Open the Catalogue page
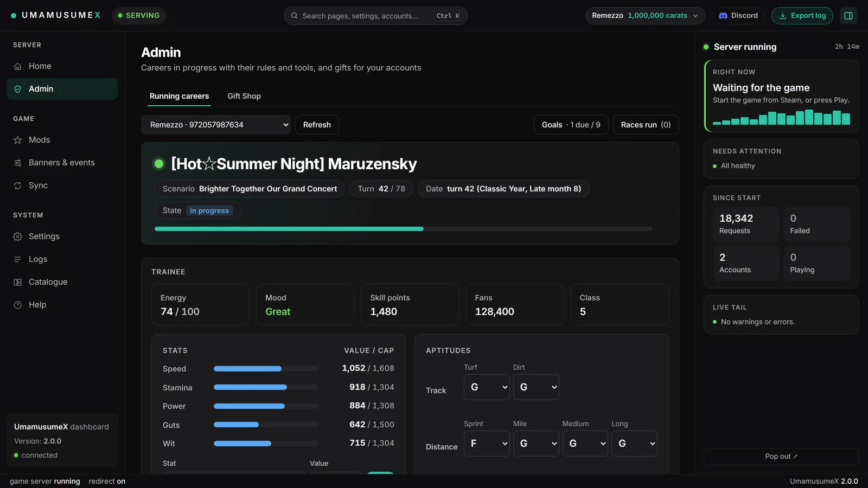The image size is (868, 488). pos(62,282)
